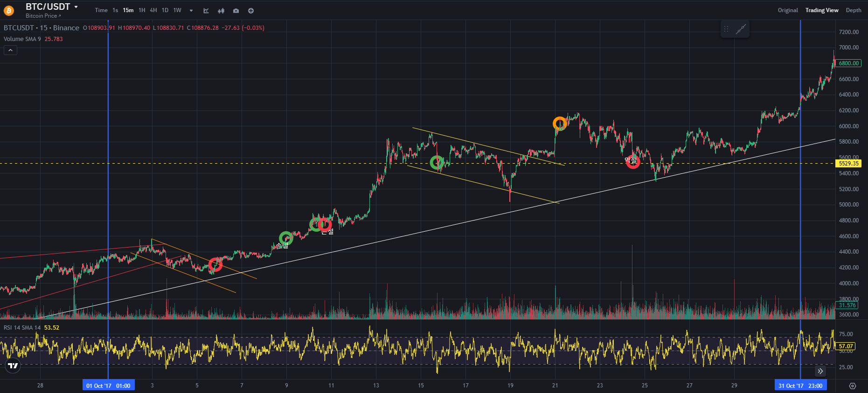Click the TradingView logo badge
The height and width of the screenshot is (393, 868).
pos(13,366)
